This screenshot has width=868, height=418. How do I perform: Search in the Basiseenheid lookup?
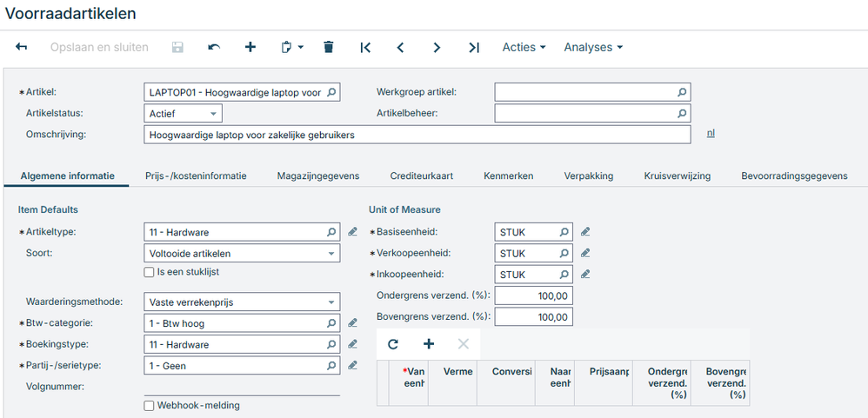[564, 232]
